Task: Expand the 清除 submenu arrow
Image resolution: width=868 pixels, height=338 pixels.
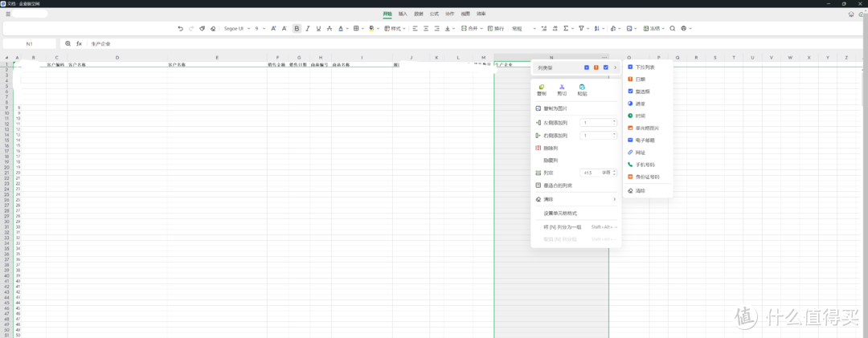Action: tap(614, 199)
